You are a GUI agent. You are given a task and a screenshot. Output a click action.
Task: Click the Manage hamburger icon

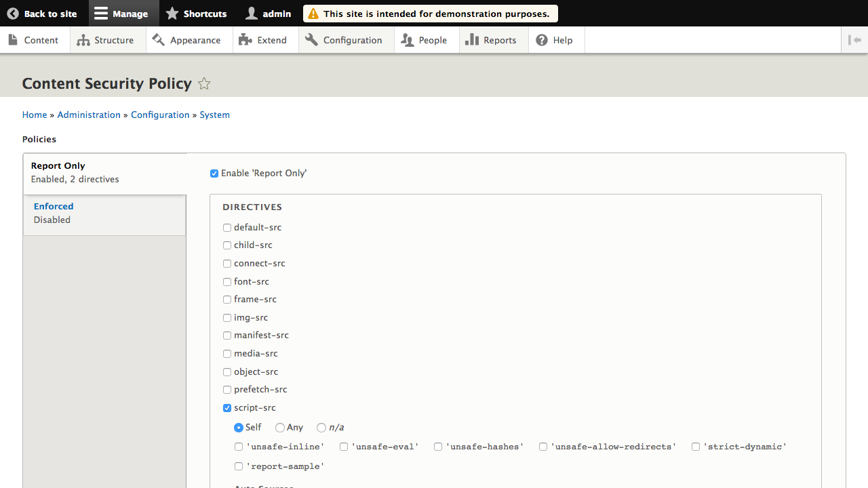click(x=101, y=14)
